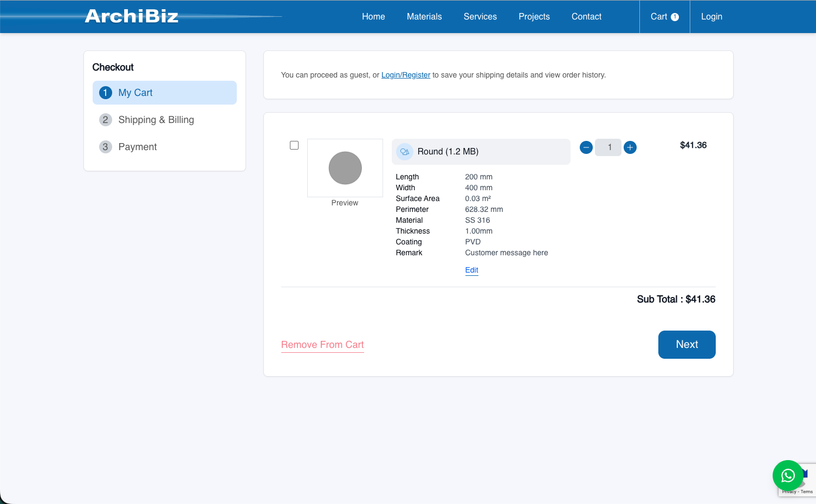
Task: Select the cart item checkbox
Action: (294, 145)
